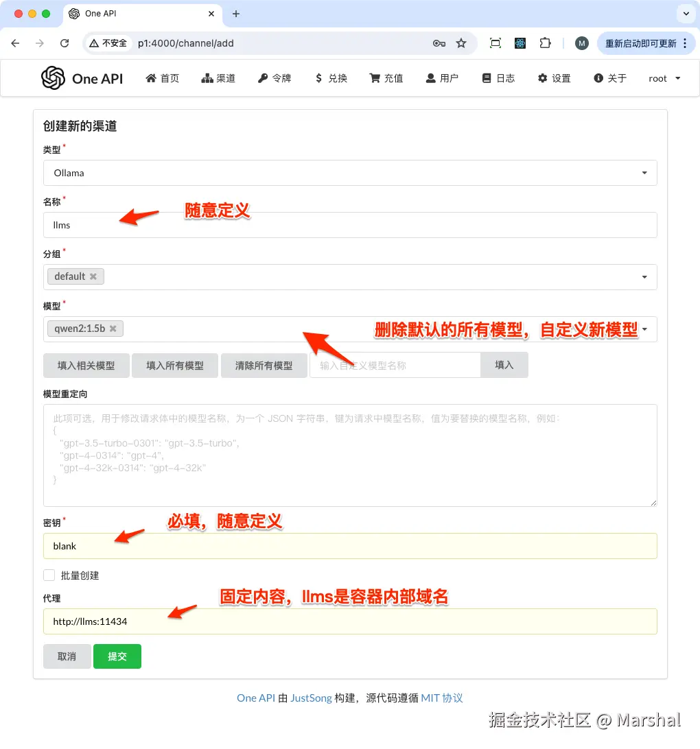
Task: Remove the qwen2:1.5b model tag
Action: click(x=113, y=329)
